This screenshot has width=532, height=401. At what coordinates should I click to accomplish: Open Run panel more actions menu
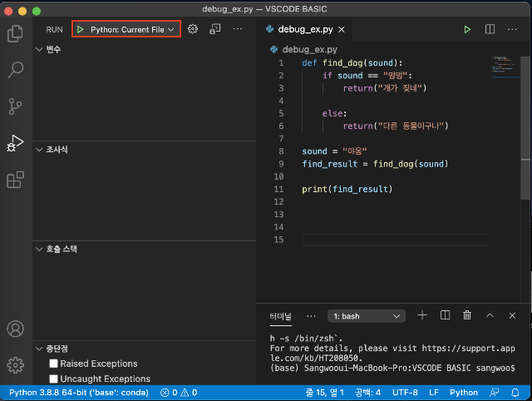point(238,29)
